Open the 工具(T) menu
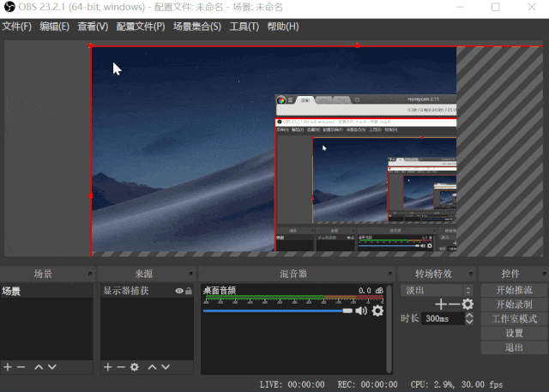This screenshot has height=392, width=549. (244, 27)
